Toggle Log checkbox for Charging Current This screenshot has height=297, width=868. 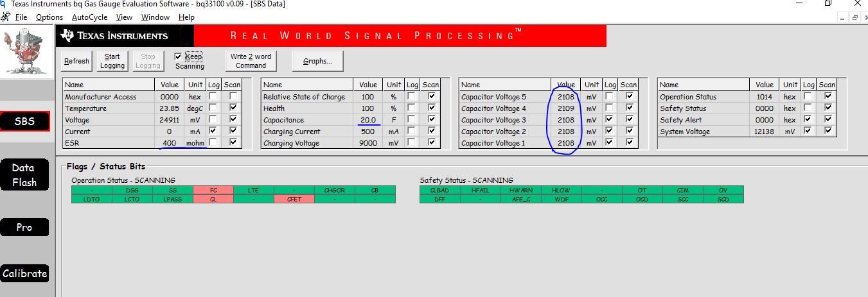click(x=412, y=132)
